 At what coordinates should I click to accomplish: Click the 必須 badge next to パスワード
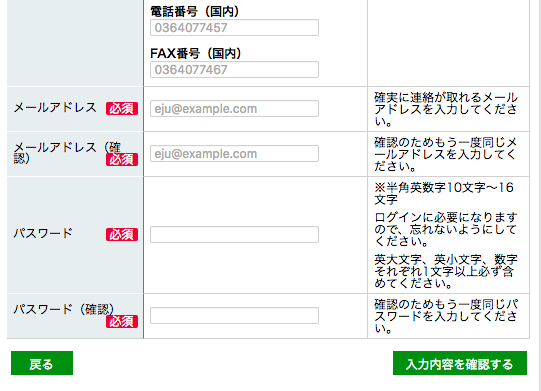coord(122,235)
